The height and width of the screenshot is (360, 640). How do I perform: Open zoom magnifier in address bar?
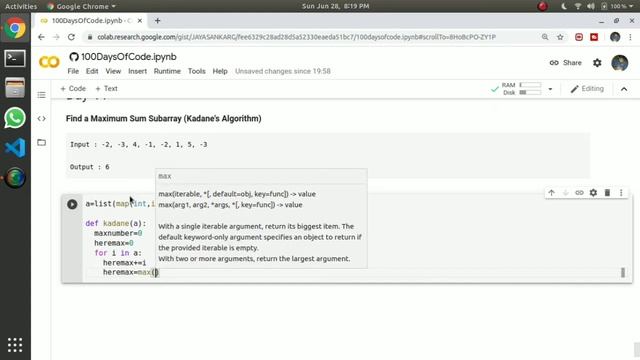tap(545, 37)
